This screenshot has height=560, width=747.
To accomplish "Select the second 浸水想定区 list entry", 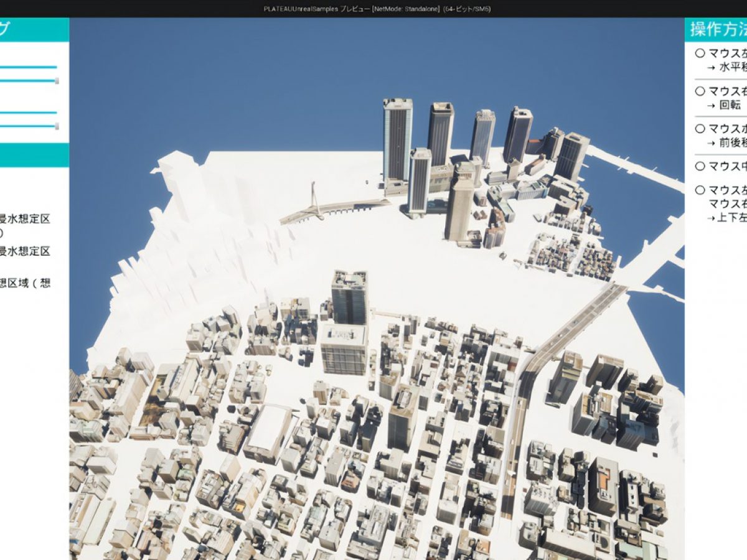I will pos(25,251).
